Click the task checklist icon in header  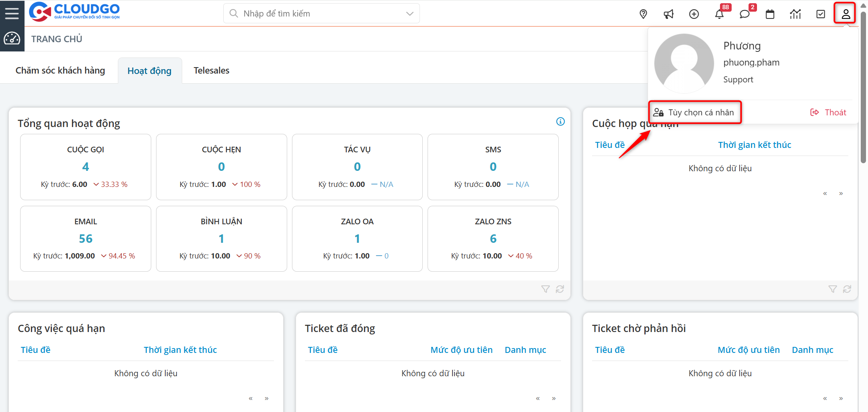pyautogui.click(x=821, y=14)
